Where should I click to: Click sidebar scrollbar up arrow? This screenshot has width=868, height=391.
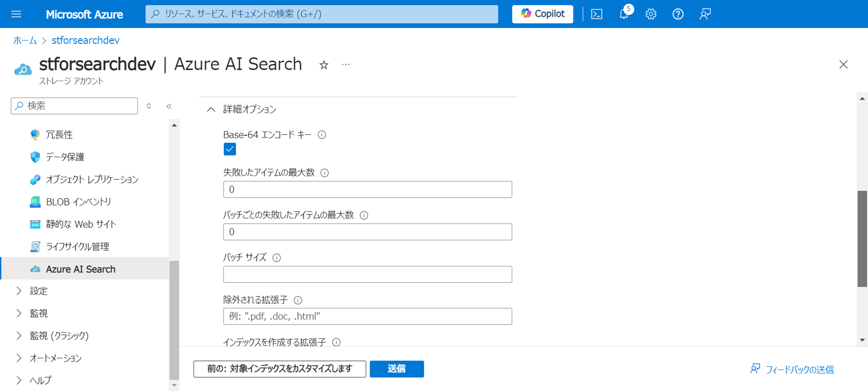tap(174, 125)
